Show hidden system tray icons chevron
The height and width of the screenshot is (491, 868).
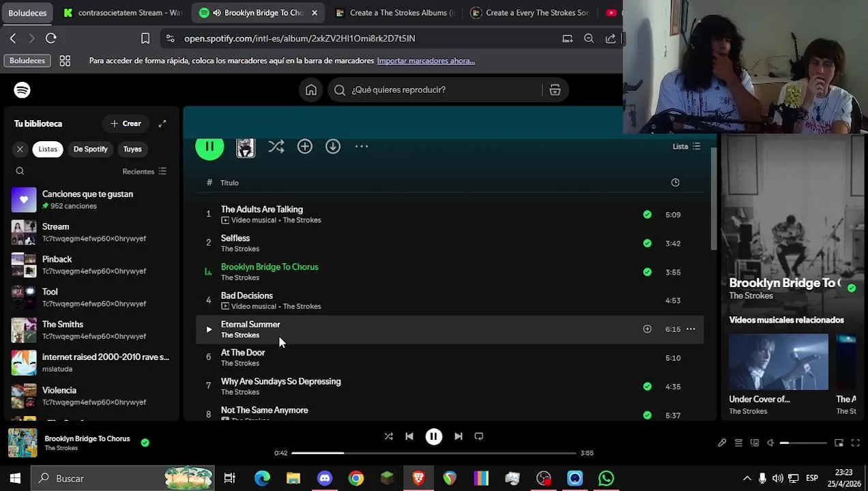tap(747, 478)
